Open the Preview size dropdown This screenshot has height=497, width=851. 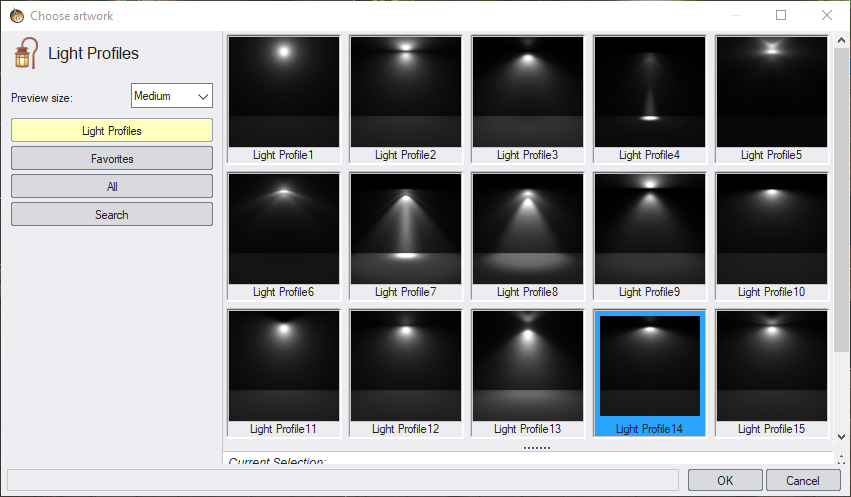pyautogui.click(x=172, y=96)
